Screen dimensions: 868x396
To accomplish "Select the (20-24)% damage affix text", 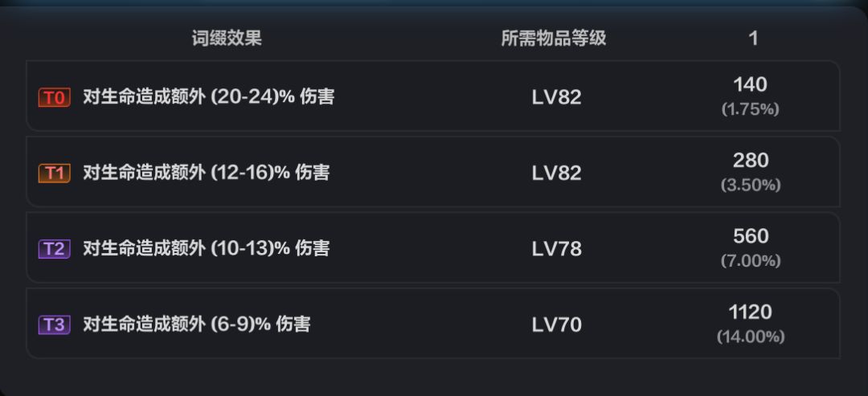I will (209, 97).
